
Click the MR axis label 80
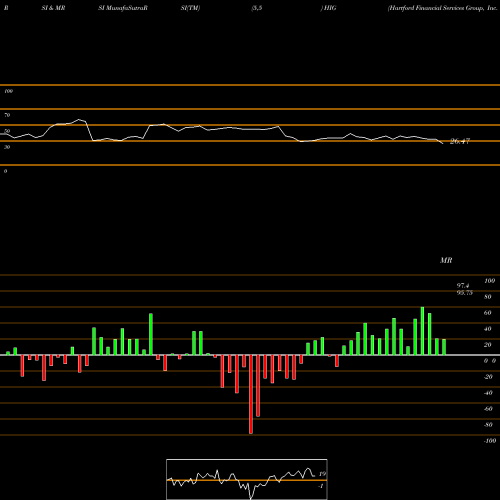pyautogui.click(x=488, y=297)
